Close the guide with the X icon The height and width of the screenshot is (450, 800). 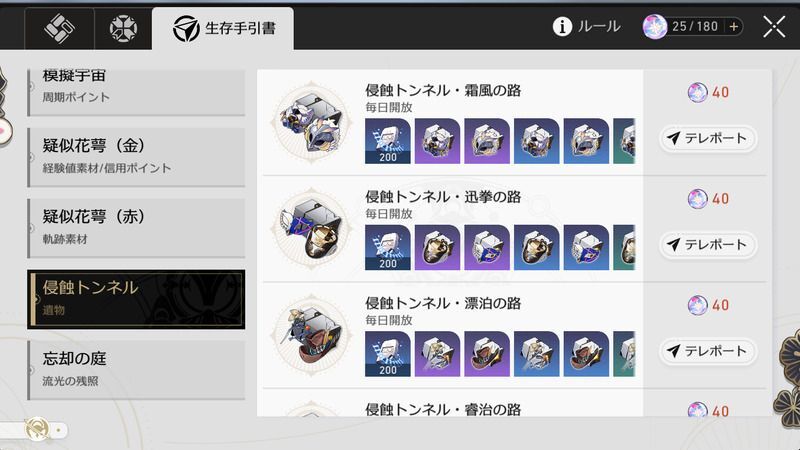point(774,27)
